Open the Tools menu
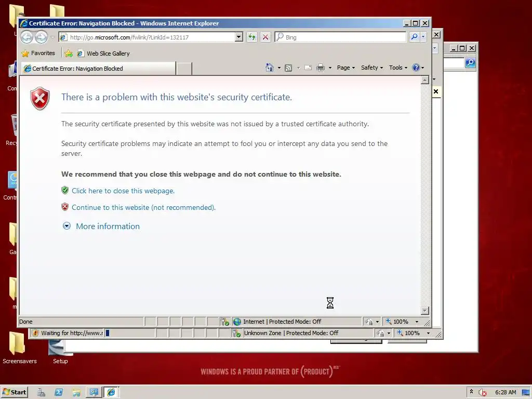The height and width of the screenshot is (399, 532). tap(398, 68)
